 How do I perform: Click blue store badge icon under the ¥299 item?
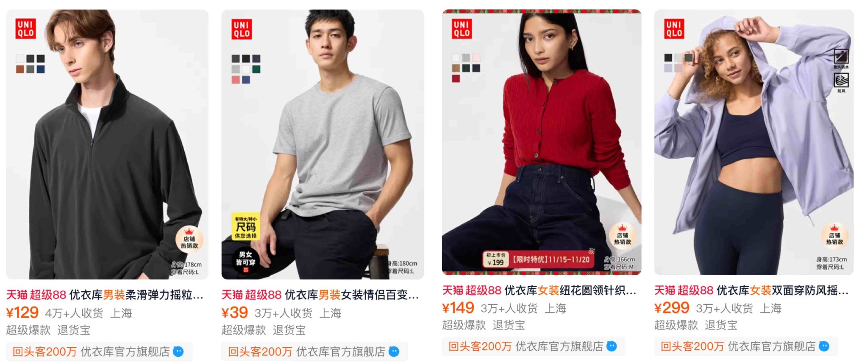point(824,346)
